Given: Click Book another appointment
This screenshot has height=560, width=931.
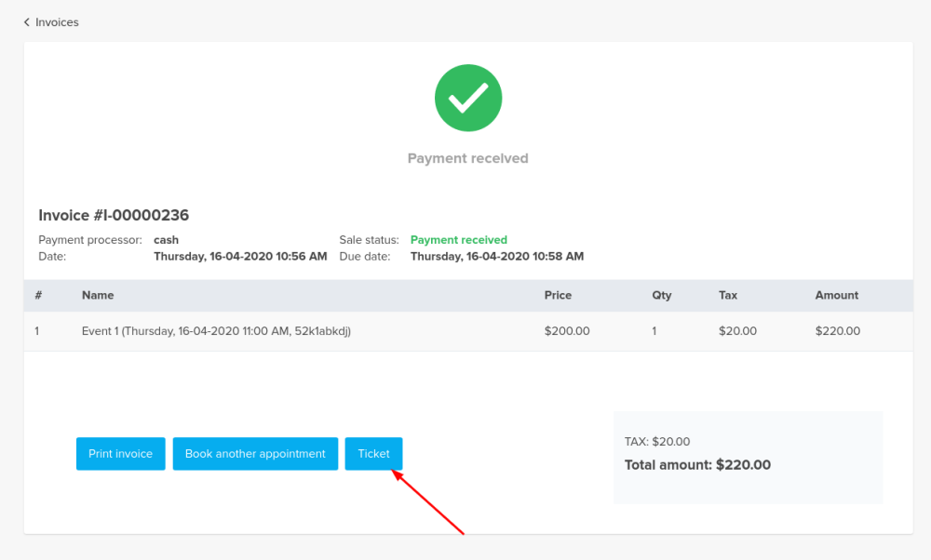Looking at the screenshot, I should pos(255,454).
